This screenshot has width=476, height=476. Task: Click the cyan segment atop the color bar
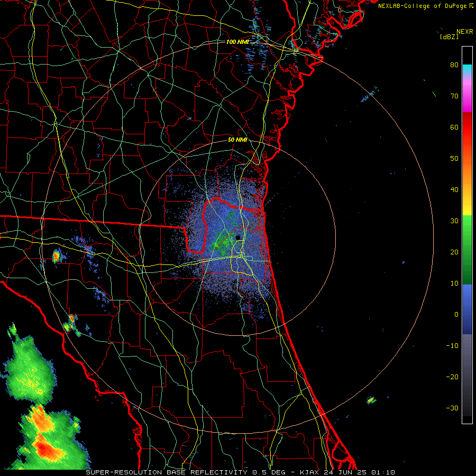(x=467, y=70)
